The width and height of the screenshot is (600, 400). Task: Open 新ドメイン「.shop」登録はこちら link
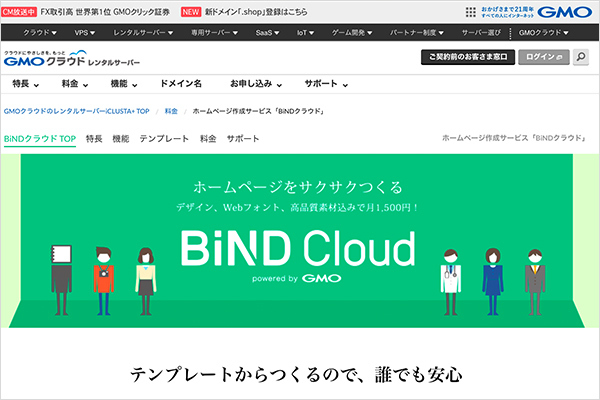tap(256, 12)
